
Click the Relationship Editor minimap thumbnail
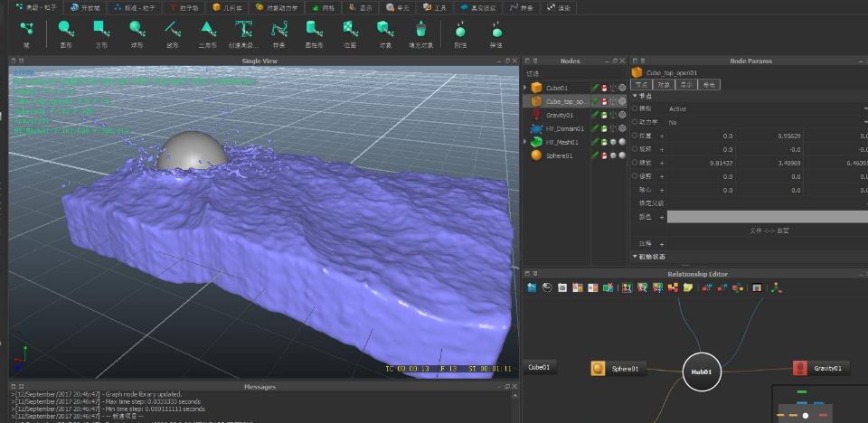[x=820, y=404]
